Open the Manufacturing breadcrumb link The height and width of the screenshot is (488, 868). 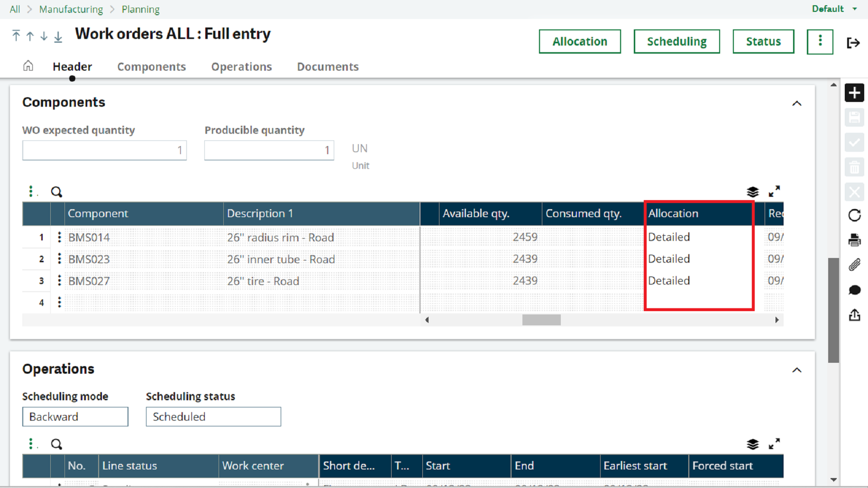point(71,9)
